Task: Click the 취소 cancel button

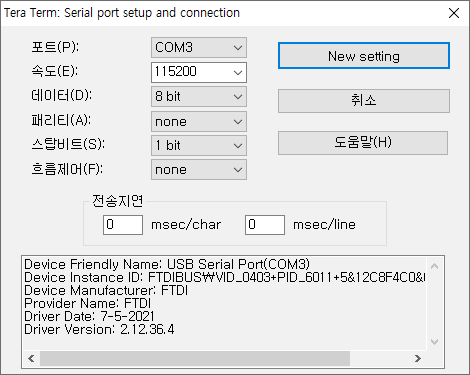Action: click(x=364, y=101)
